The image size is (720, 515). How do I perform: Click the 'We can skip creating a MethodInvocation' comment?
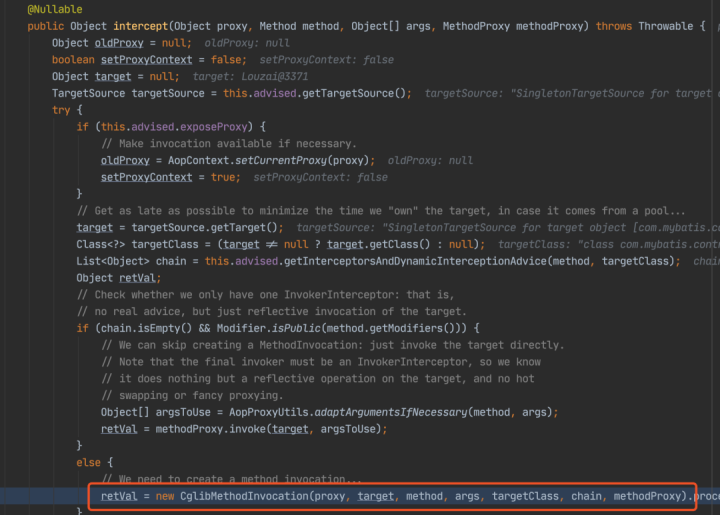(332, 345)
